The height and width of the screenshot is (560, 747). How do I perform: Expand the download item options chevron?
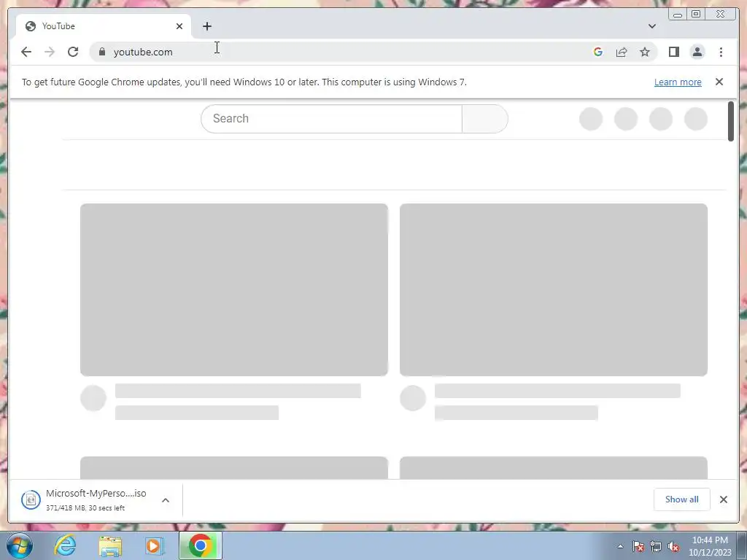click(166, 500)
